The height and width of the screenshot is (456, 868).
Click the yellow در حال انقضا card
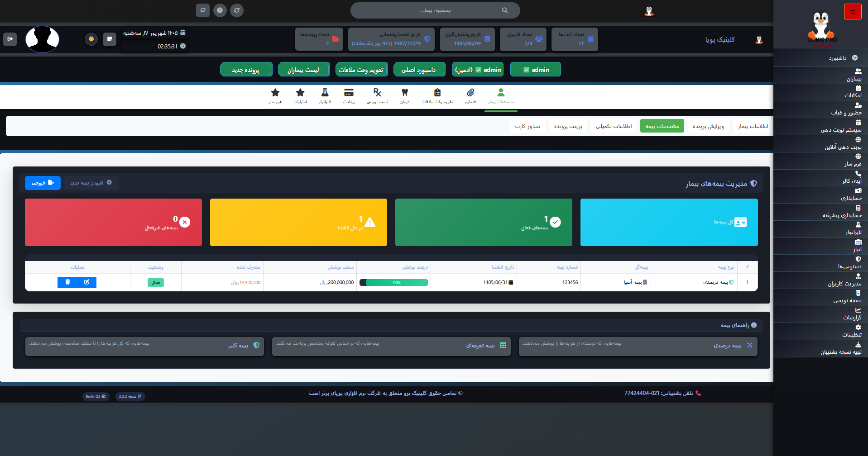(x=298, y=222)
